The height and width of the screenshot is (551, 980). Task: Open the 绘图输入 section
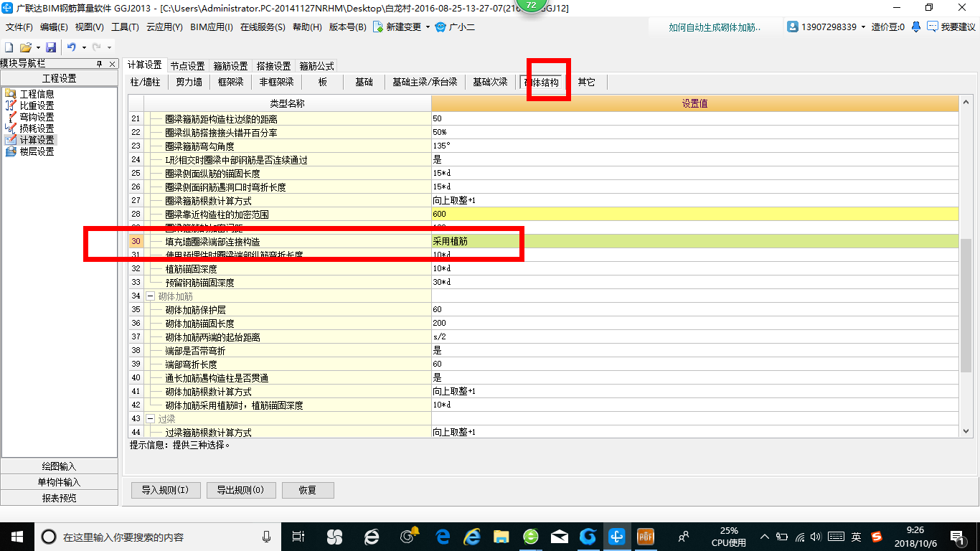pyautogui.click(x=60, y=466)
